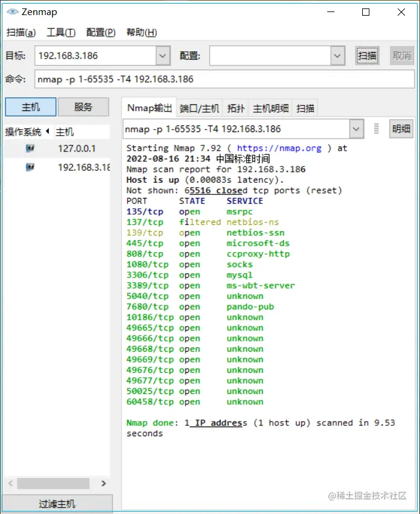The height and width of the screenshot is (514, 420).
Task: Open the 帮助(H) menu
Action: coord(142,33)
